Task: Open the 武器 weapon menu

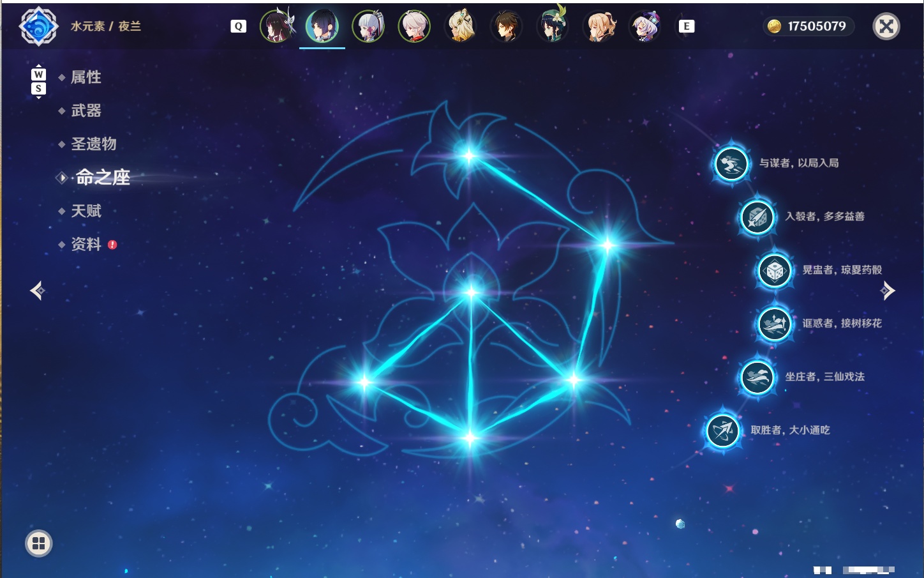Action: tap(86, 110)
